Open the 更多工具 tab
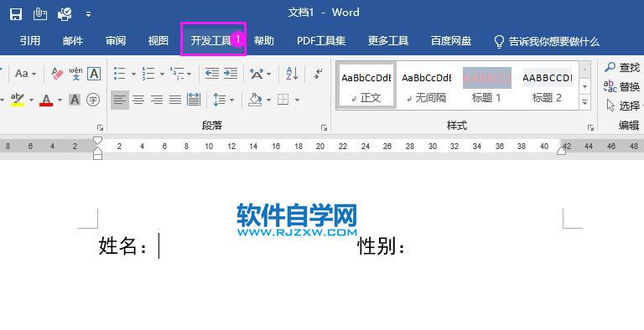 coord(387,41)
